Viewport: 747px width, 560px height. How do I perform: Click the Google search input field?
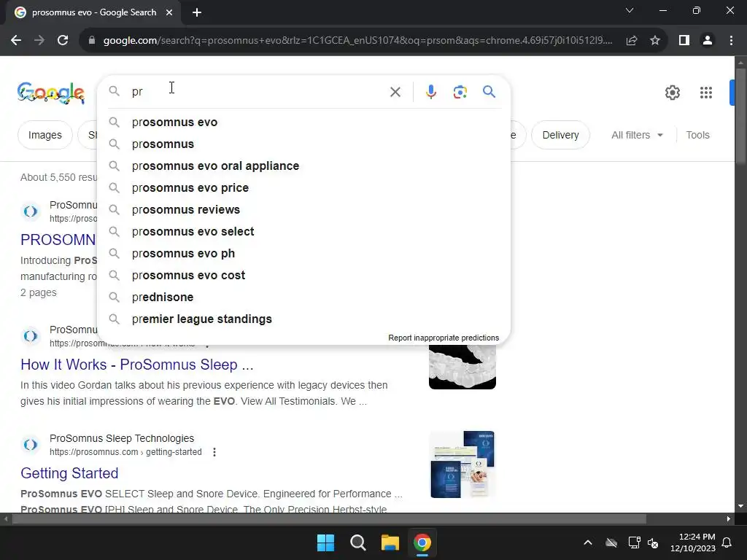(258, 91)
